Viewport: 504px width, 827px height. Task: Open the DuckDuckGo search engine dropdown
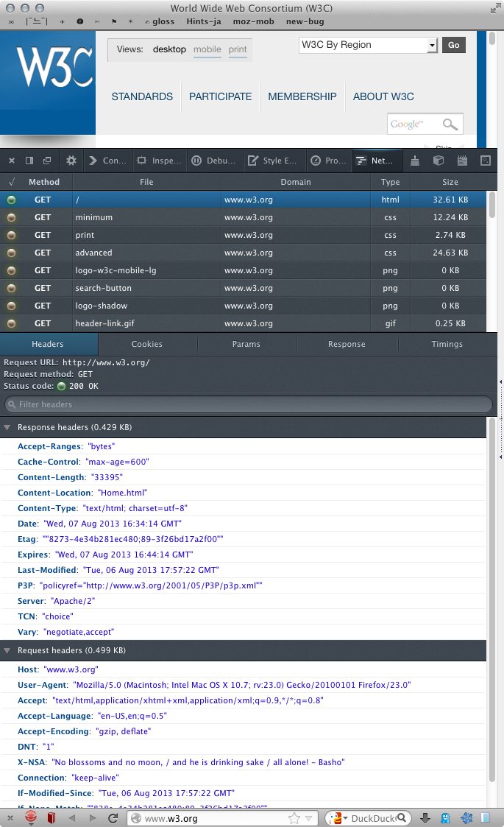pyautogui.click(x=338, y=818)
